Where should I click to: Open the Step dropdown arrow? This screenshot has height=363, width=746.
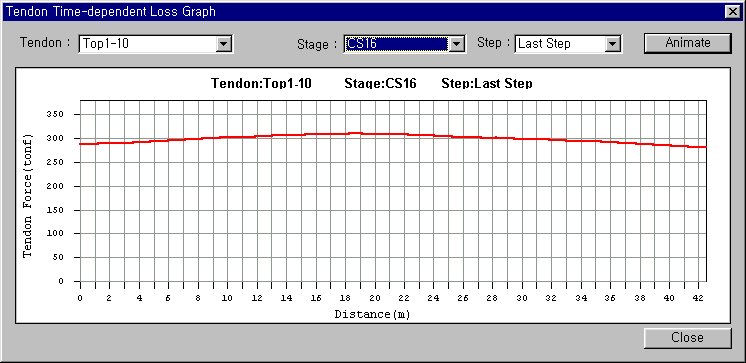pos(614,44)
